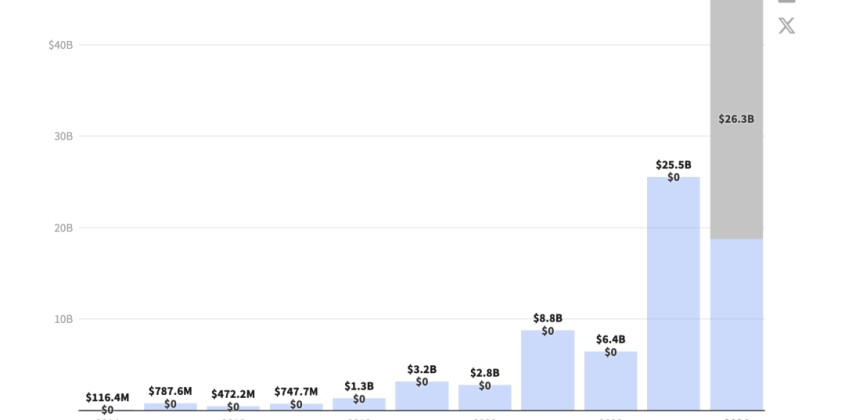Click the blue segment under the gray bar
The width and height of the screenshot is (845, 420).
[x=736, y=325]
